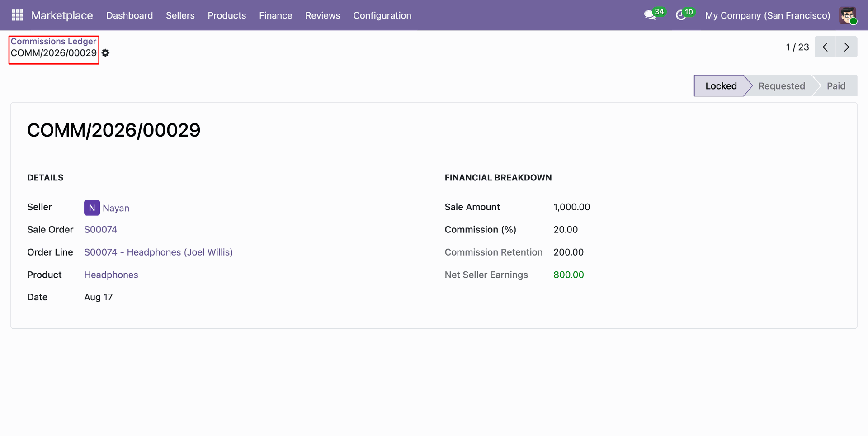The height and width of the screenshot is (436, 868).
Task: Click the Commission Retention value 200.00
Action: point(569,252)
